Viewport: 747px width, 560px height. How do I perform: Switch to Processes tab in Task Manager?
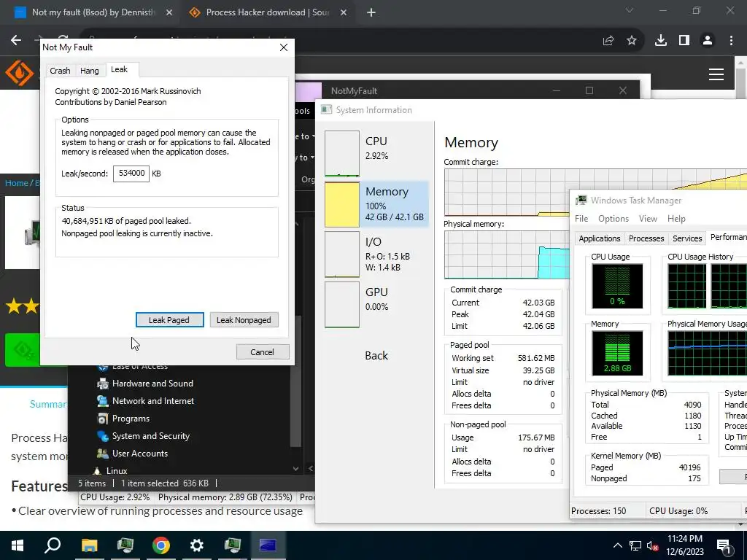click(646, 238)
